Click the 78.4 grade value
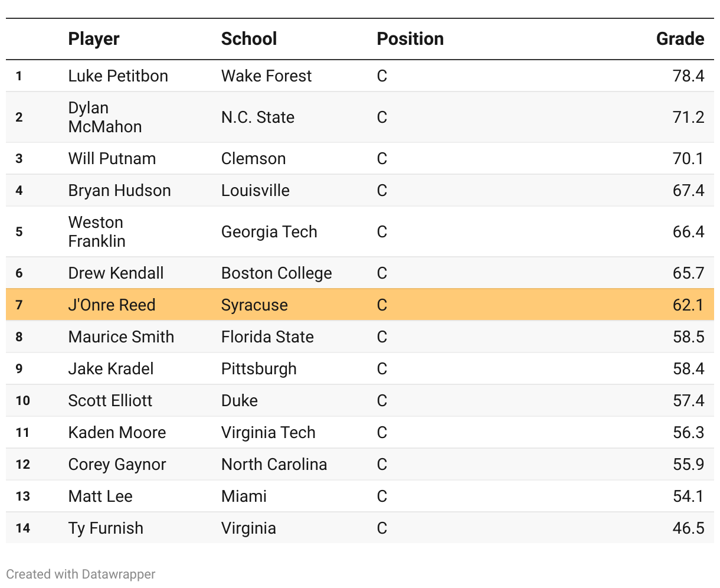 [x=688, y=76]
